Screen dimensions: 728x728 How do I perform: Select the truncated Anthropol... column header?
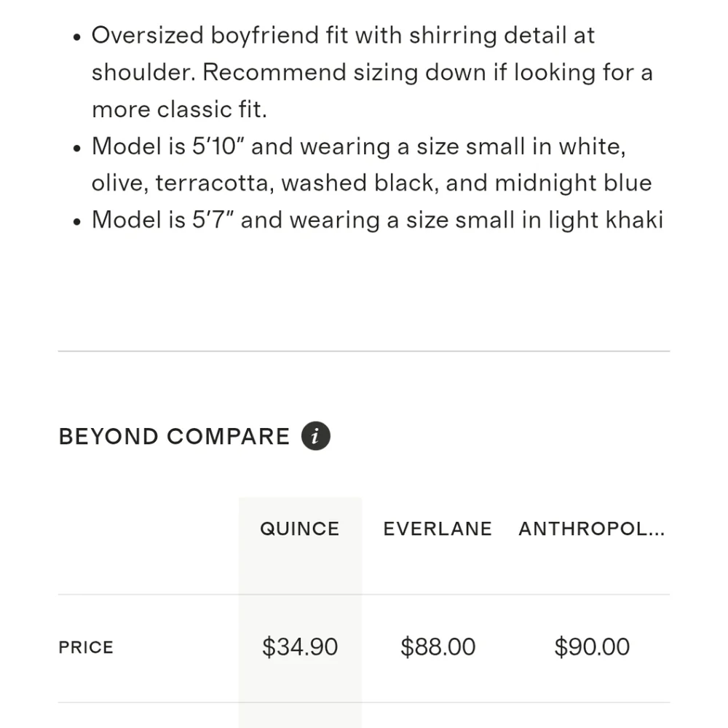[591, 529]
